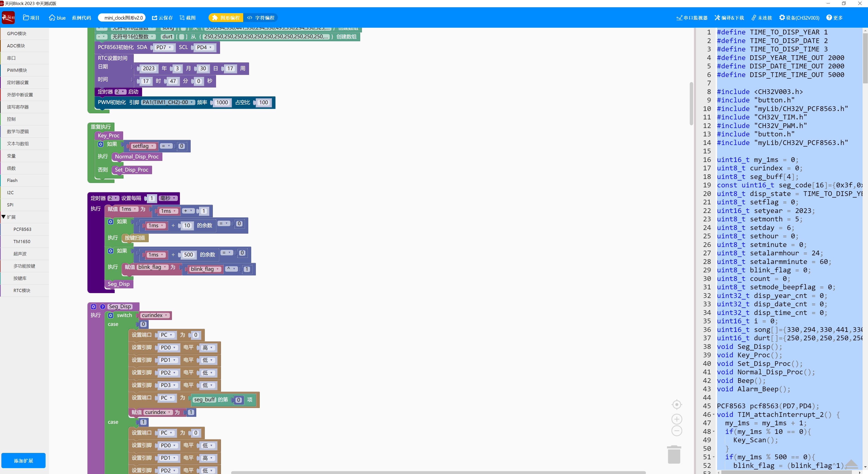Click question mark on Seg_Disp function
The height and width of the screenshot is (474, 868).
tap(102, 307)
